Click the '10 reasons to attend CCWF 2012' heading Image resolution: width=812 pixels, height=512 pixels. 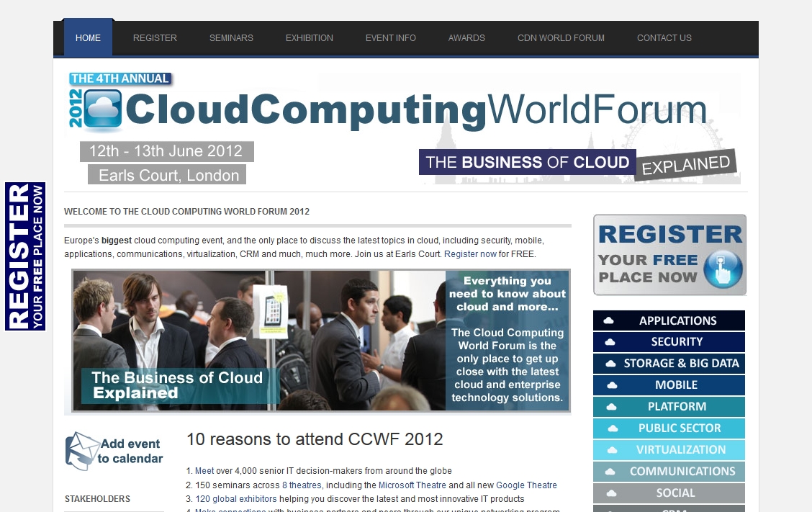pyautogui.click(x=315, y=439)
